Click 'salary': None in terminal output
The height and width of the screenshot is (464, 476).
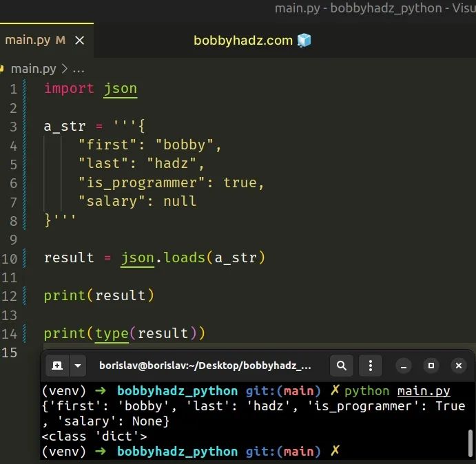click(x=110, y=421)
